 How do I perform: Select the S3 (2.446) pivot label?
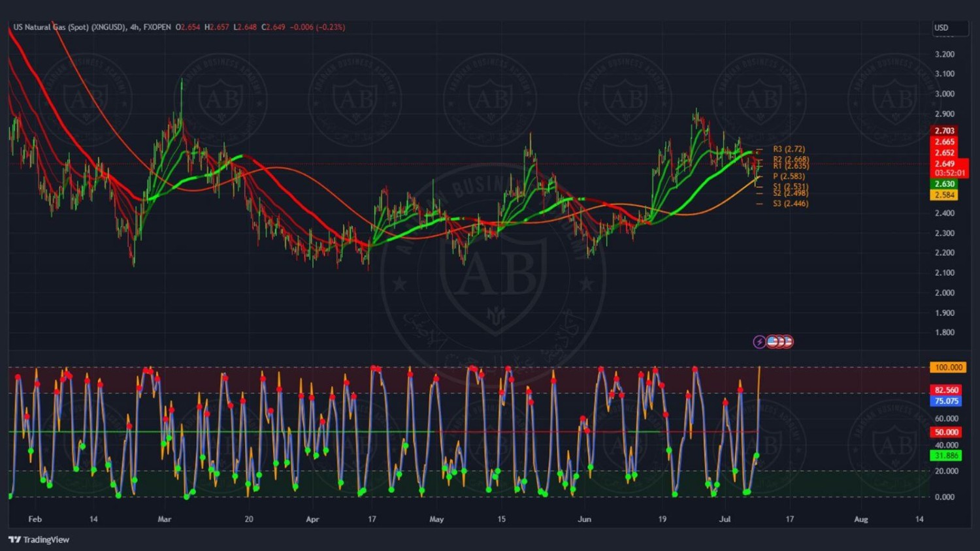click(790, 204)
